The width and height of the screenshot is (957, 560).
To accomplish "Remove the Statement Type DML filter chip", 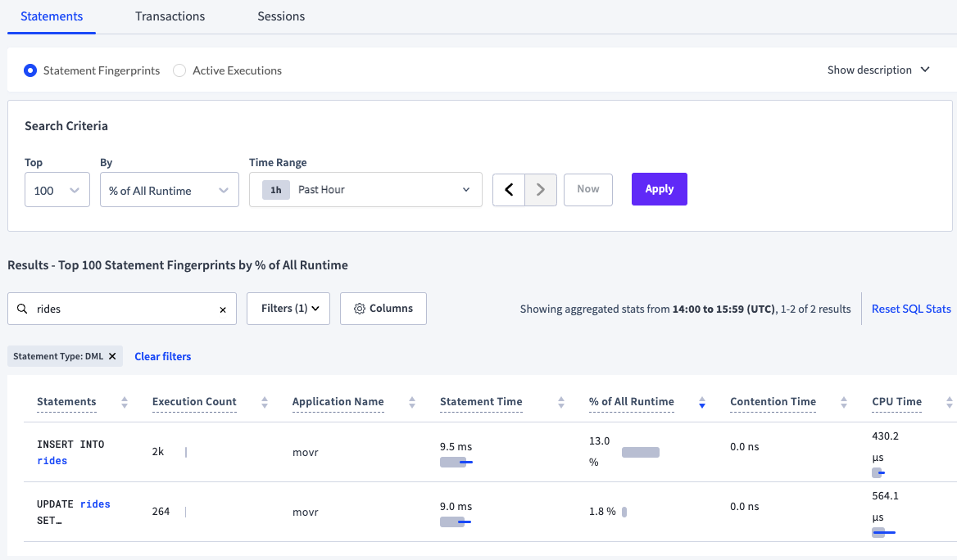I will tap(112, 356).
